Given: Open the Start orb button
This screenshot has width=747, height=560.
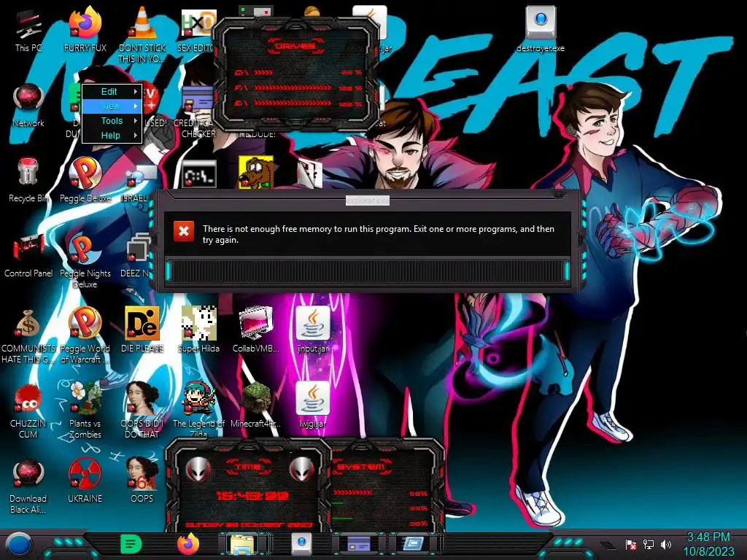Looking at the screenshot, I should (x=18, y=545).
